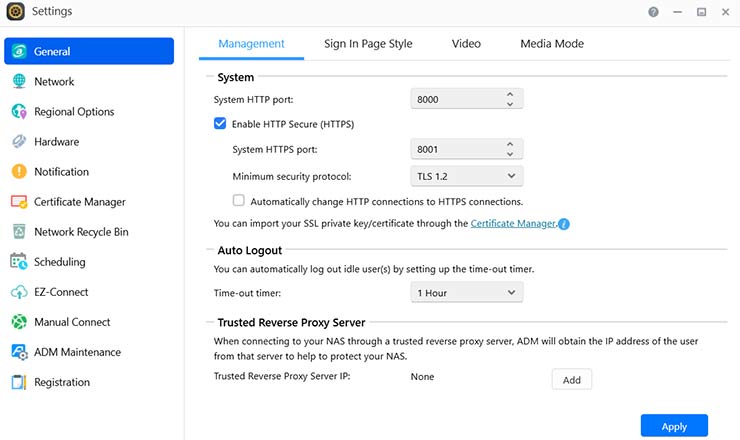The height and width of the screenshot is (440, 740).
Task: Switch to the Sign In Page Style tab
Action: point(368,44)
